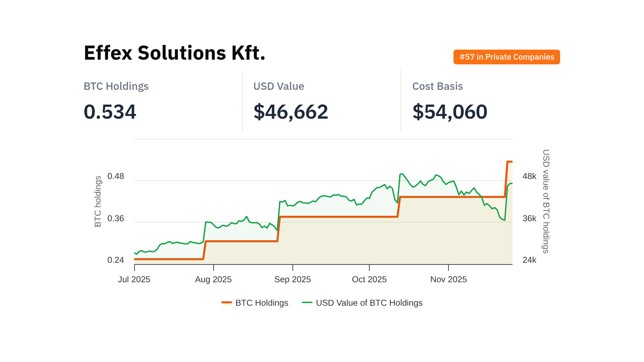Select the USD Value $46,662 figure
The image size is (644, 362).
click(x=290, y=112)
